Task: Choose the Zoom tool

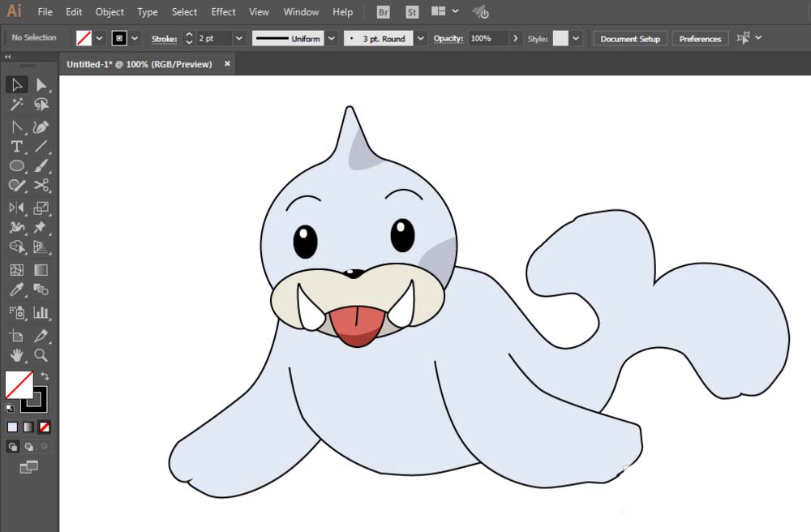Action: (41, 355)
